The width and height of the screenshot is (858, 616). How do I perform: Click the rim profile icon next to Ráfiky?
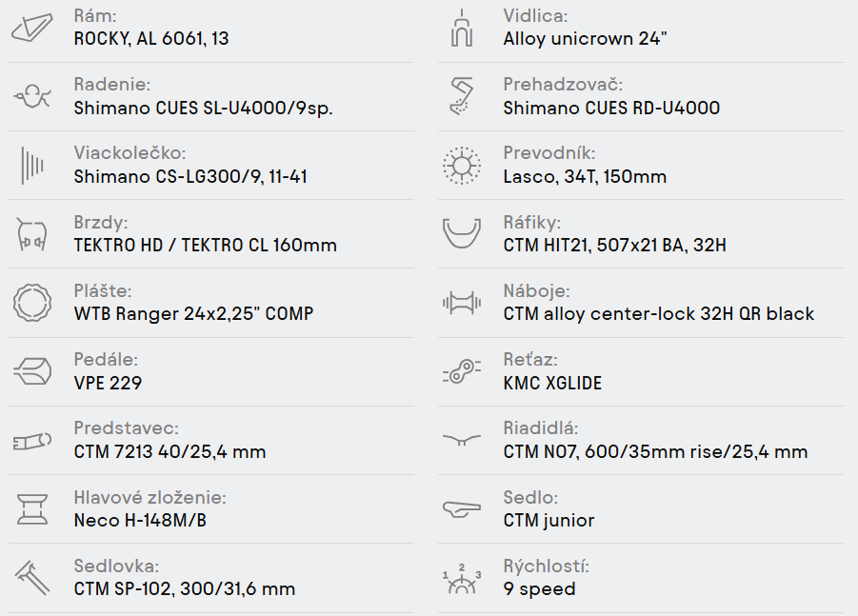tap(462, 233)
